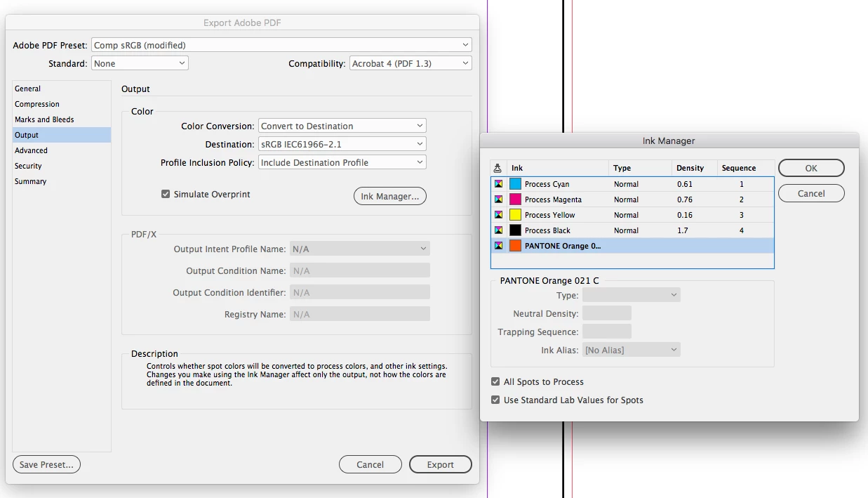This screenshot has height=498, width=868.
Task: Click the cyan color swatch in ink list
Action: 516,184
